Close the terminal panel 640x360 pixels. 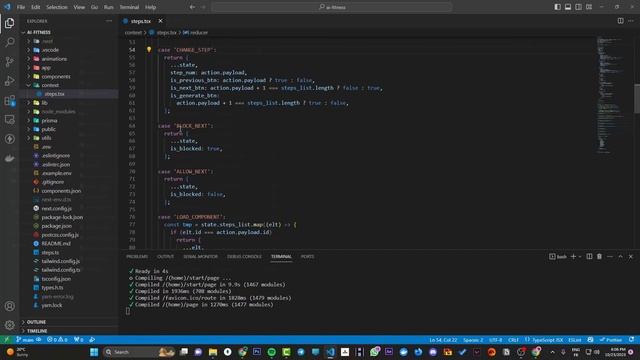coord(631,256)
